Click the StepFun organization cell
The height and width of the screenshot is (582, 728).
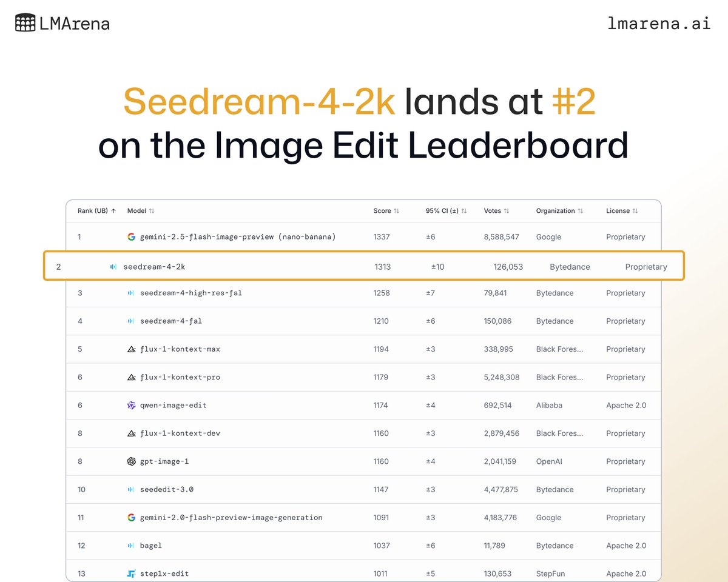point(550,574)
